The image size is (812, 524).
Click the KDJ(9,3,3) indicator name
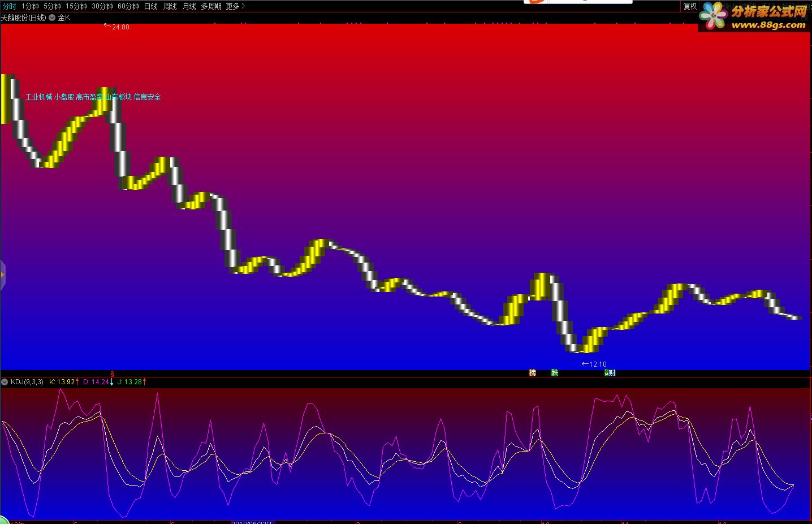tap(27, 382)
